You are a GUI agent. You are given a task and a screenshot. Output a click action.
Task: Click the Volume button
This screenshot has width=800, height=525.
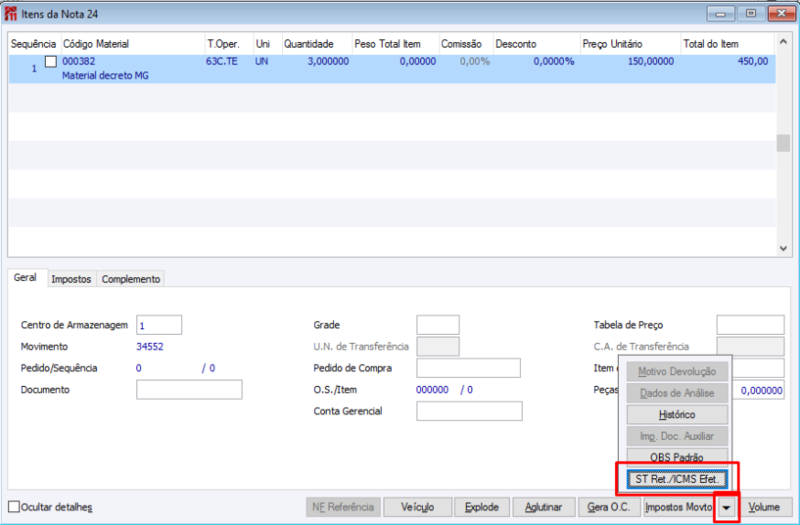764,507
